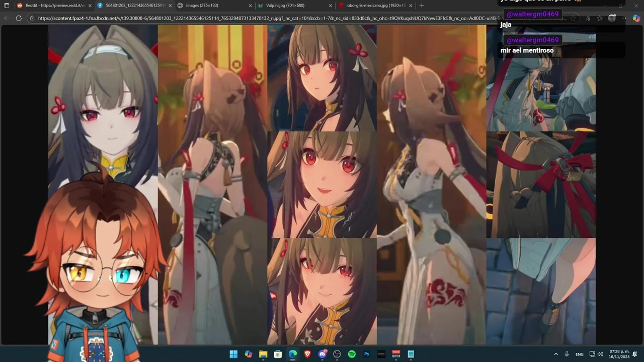Open the notifications bell icon

(635, 354)
